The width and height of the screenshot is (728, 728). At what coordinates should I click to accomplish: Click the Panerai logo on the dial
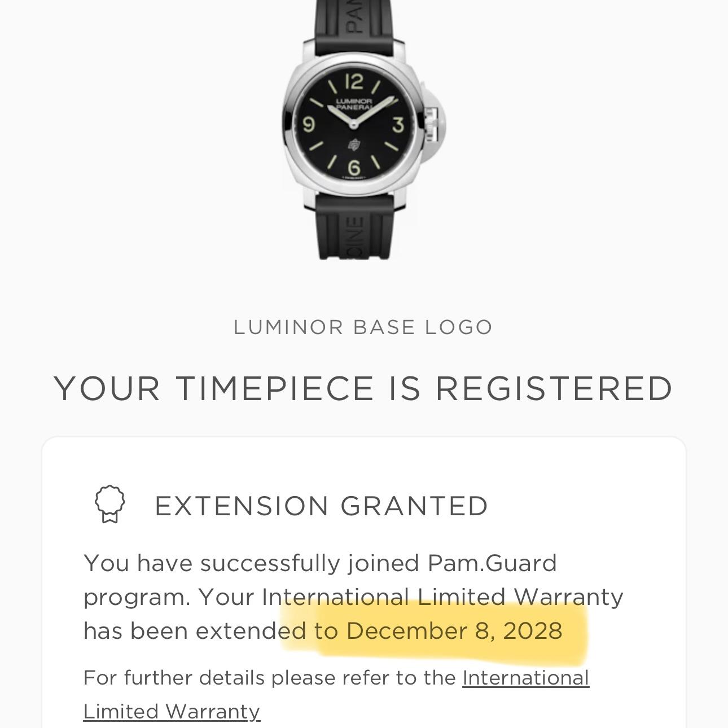(x=353, y=144)
